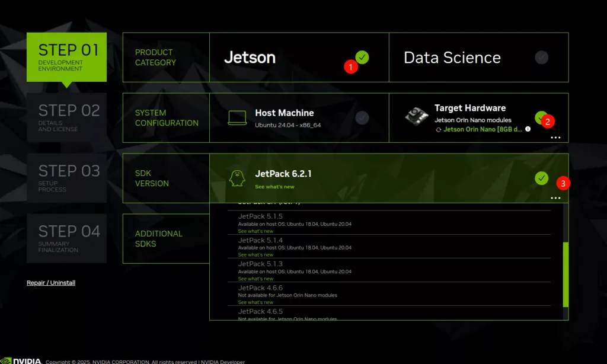Viewport: 607px width, 364px height.
Task: Open Target Hardware three-dots options menu
Action: point(555,137)
